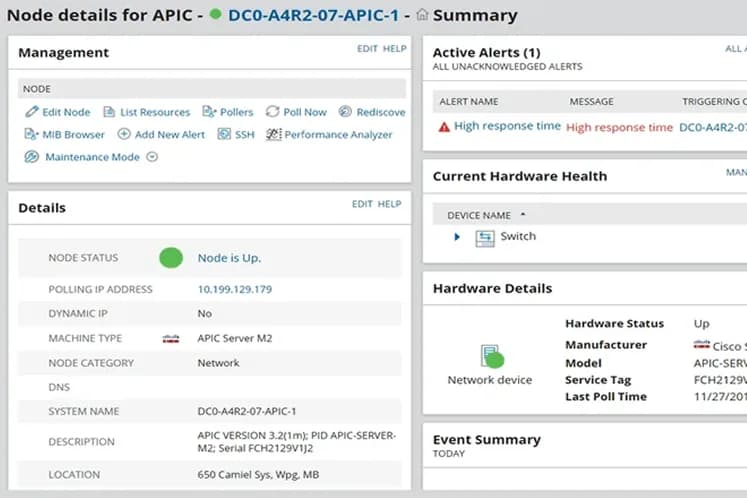The width and height of the screenshot is (747, 498).
Task: Click the green status dot in page title
Action: pyautogui.click(x=215, y=14)
